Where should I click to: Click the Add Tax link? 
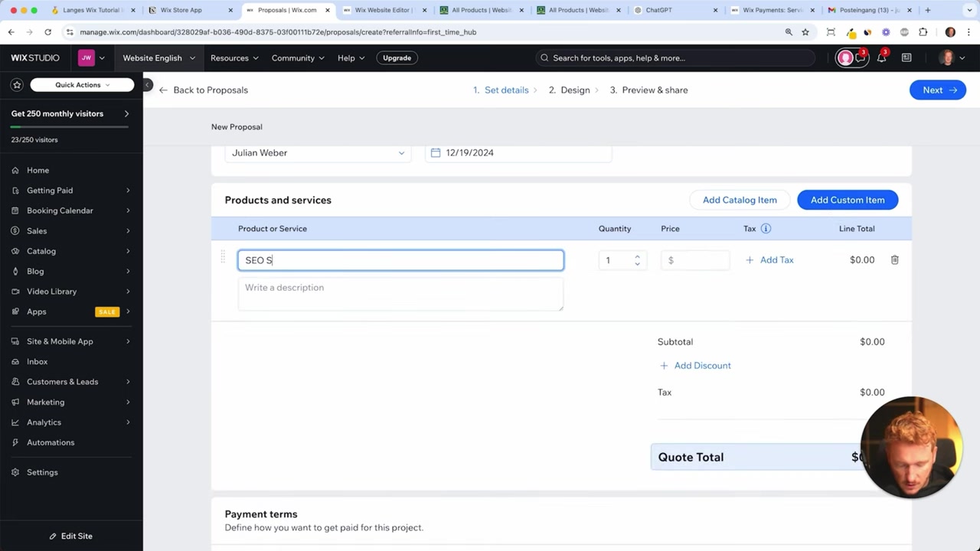coord(769,260)
